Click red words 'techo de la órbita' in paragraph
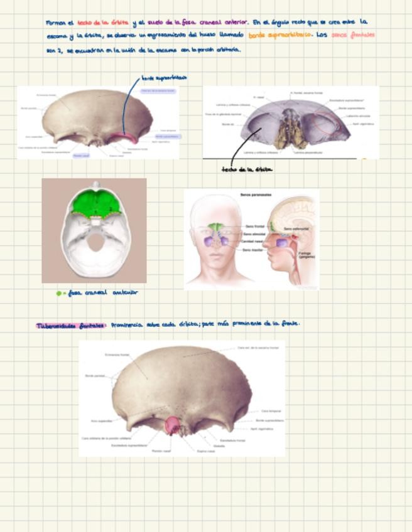 pyautogui.click(x=103, y=23)
